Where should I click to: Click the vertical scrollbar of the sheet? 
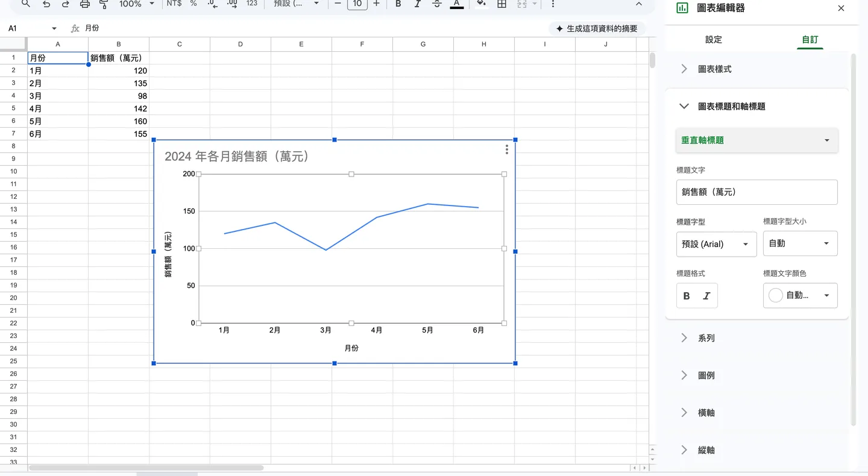click(652, 60)
